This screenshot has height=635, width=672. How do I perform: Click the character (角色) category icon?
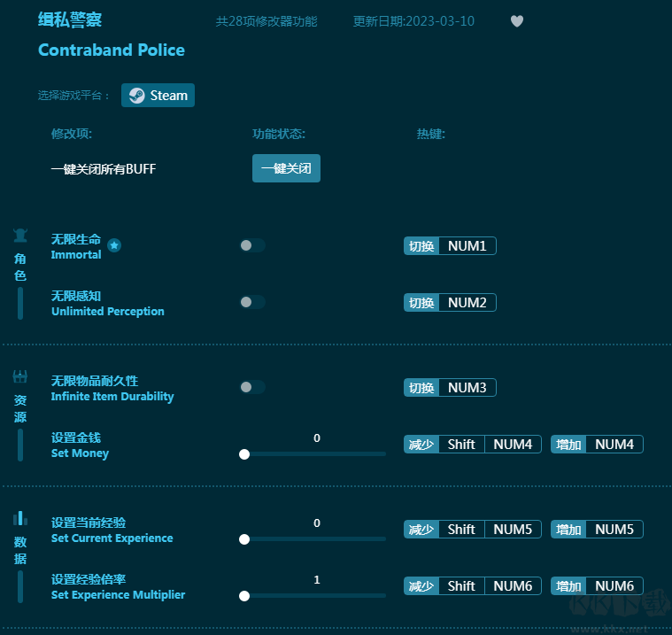tap(20, 236)
